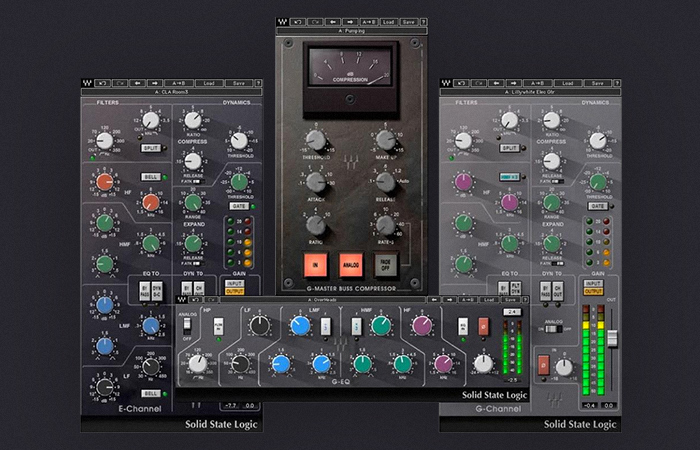This screenshot has height=450, width=700.
Task: Go to previous preset in E-Channel
Action: point(138,83)
